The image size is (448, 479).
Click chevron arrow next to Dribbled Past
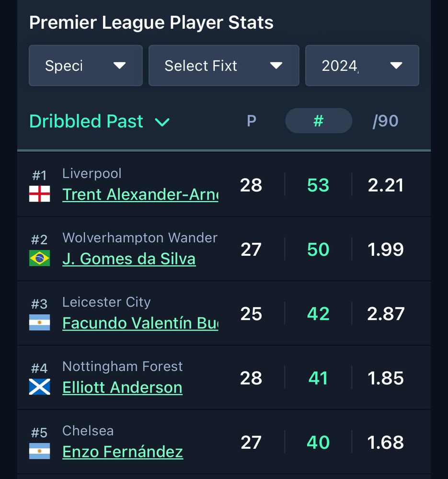[162, 122]
